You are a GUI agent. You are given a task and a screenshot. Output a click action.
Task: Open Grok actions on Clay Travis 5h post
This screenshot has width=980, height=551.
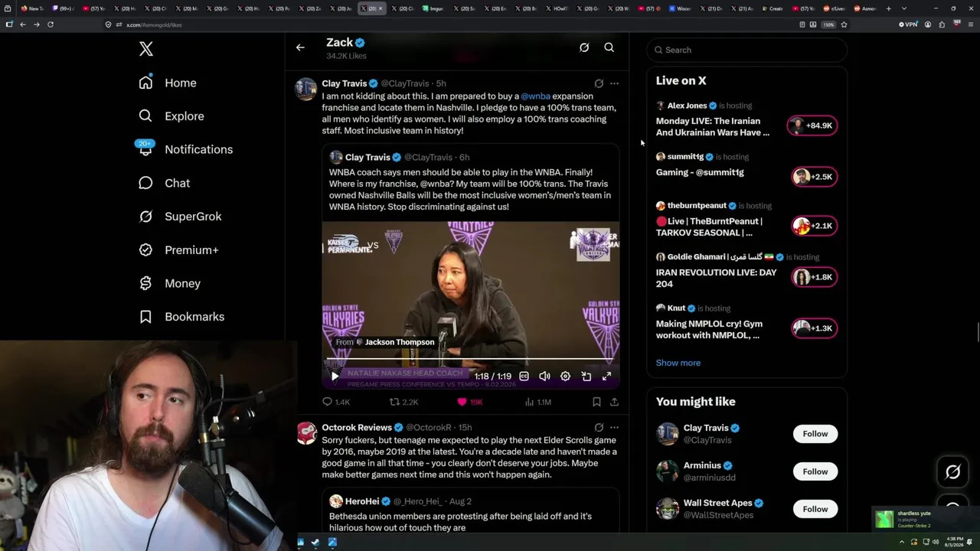point(599,83)
